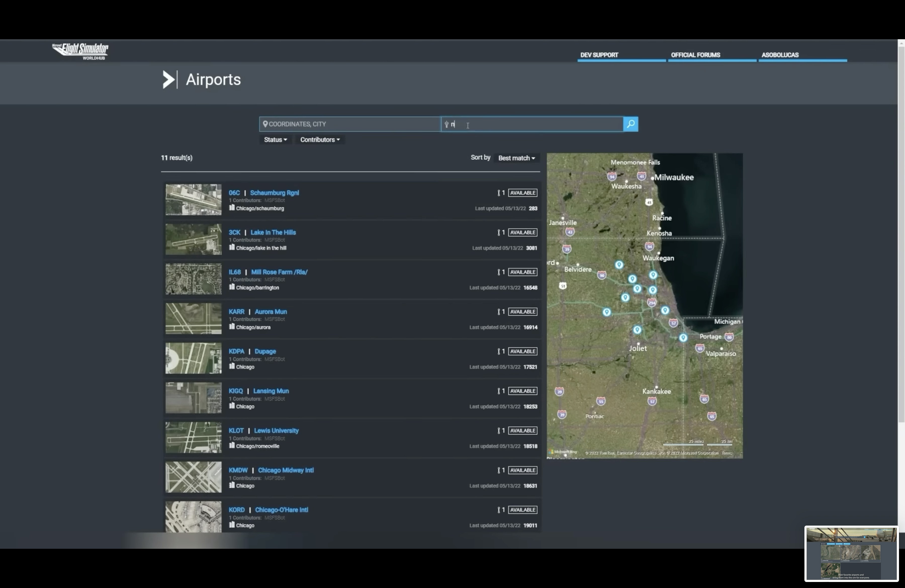Screen dimensions: 905x588
Task: Click the map pin near Portage
Action: 683,337
